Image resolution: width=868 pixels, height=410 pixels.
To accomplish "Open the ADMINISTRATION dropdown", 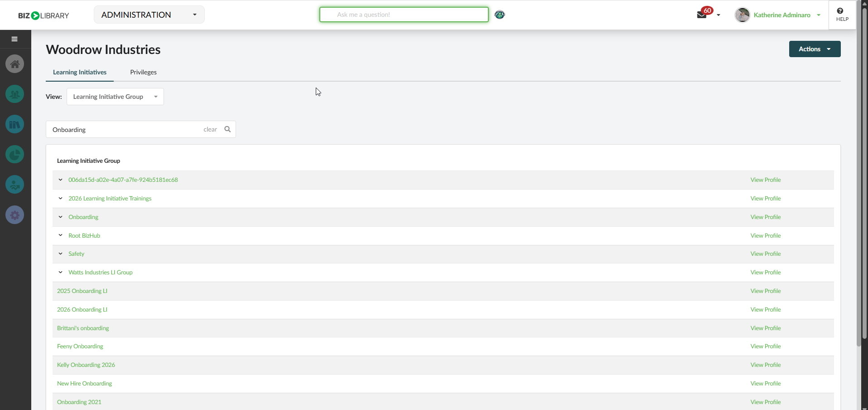I will pyautogui.click(x=149, y=15).
